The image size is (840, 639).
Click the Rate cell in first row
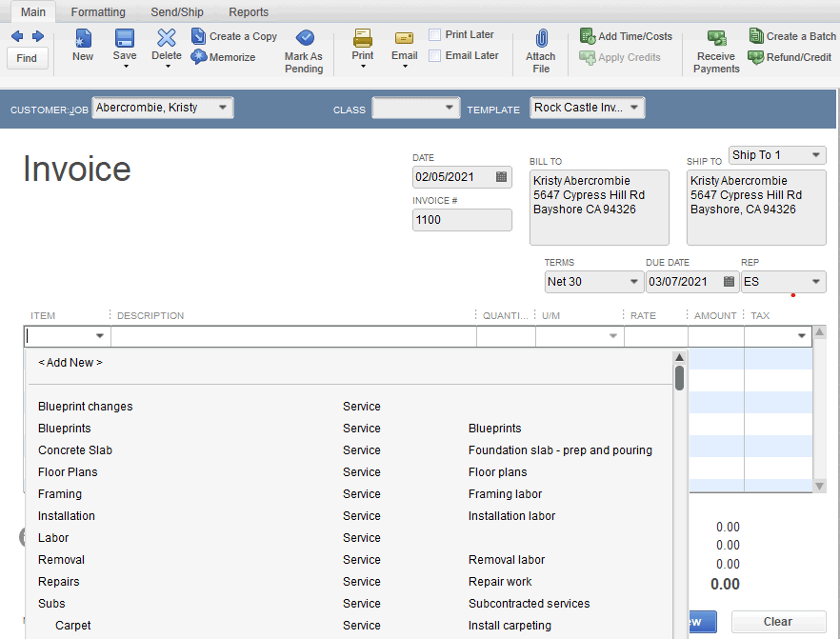(655, 336)
